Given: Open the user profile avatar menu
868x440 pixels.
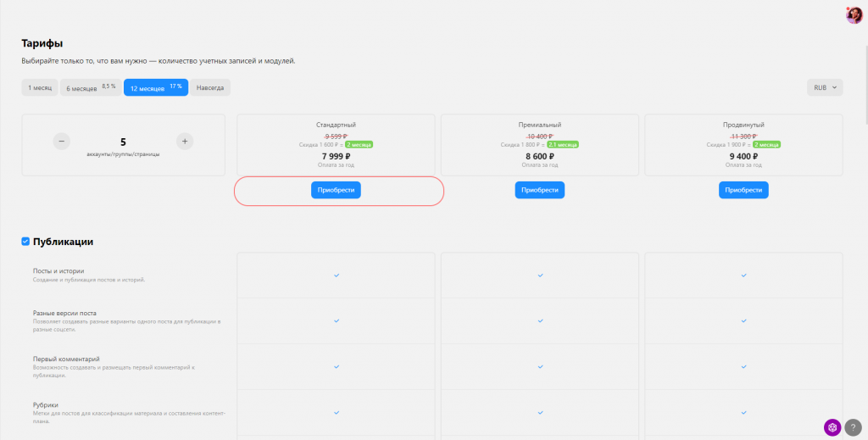Looking at the screenshot, I should [854, 14].
